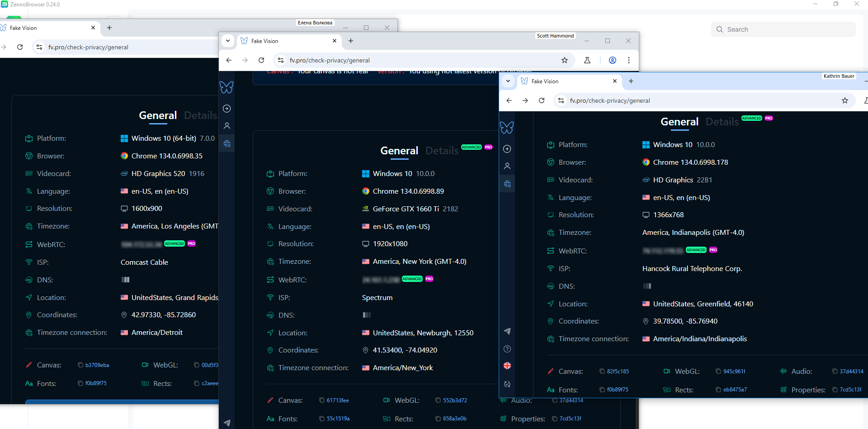Reload the page in Kathrin Bauer window
The height and width of the screenshot is (429, 868).
click(542, 100)
